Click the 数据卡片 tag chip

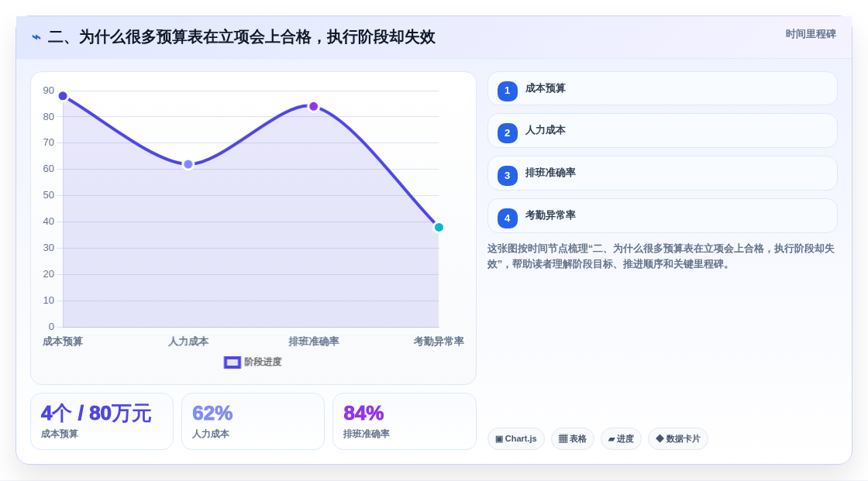678,439
